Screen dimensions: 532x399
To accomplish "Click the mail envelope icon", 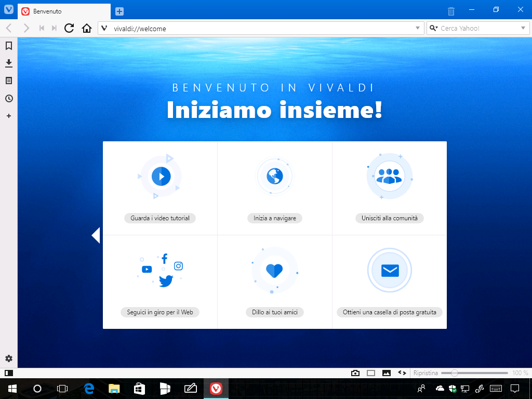I will click(390, 270).
